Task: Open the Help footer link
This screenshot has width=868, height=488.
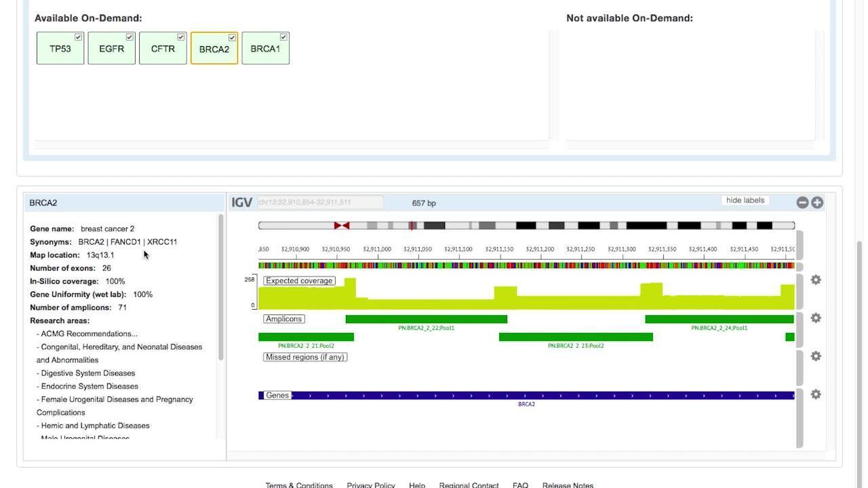Action: pos(417,485)
